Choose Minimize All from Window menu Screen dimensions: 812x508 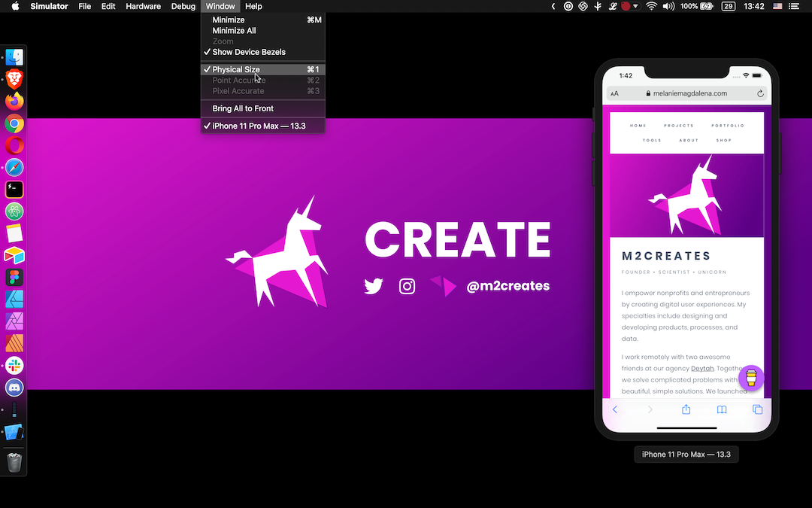pyautogui.click(x=234, y=31)
